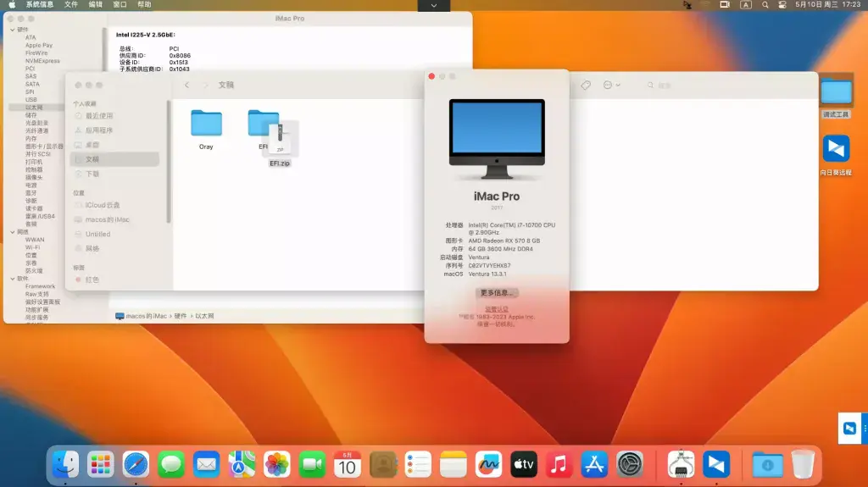Open Photos app in Dock

277,464
